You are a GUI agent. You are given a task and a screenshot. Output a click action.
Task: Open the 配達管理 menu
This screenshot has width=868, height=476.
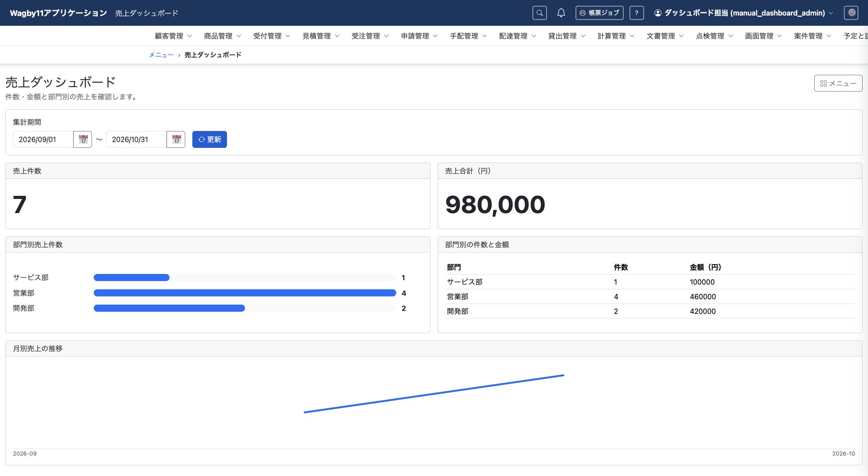[x=518, y=36]
